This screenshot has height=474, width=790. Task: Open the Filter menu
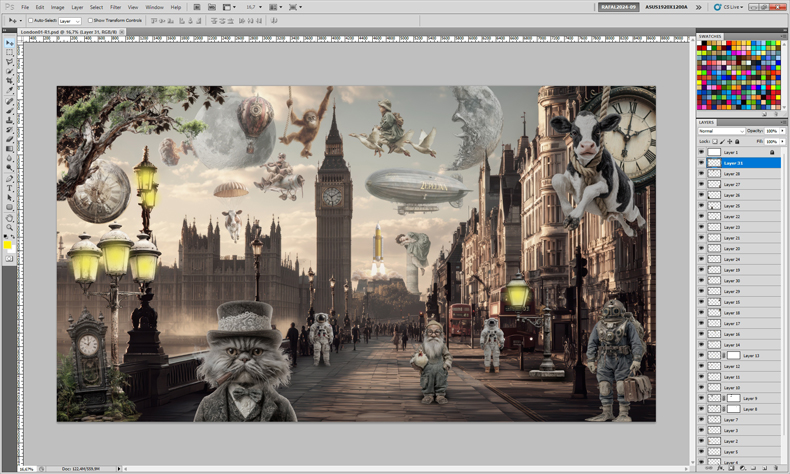coord(115,7)
